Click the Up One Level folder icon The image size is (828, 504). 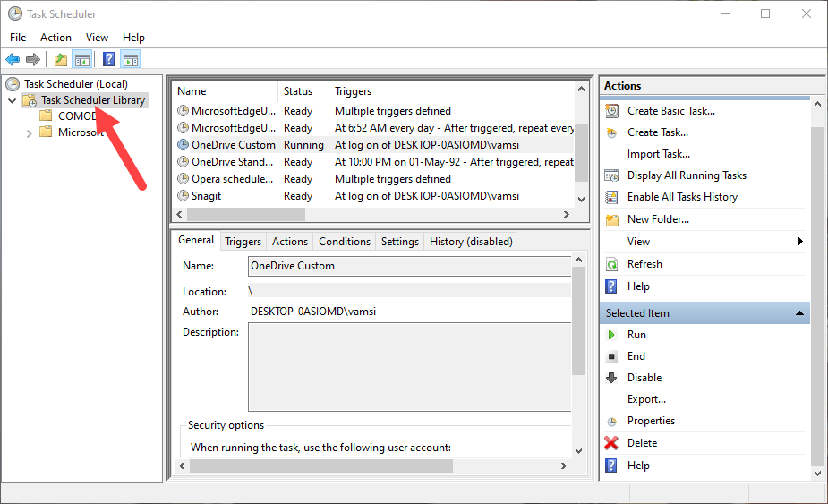click(x=61, y=60)
